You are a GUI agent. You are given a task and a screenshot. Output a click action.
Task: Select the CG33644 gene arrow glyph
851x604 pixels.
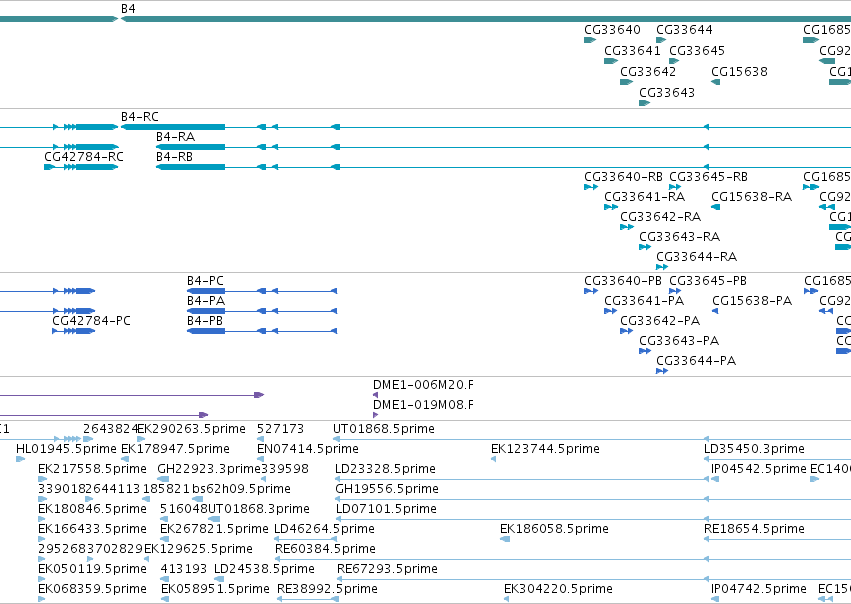pyautogui.click(x=661, y=40)
